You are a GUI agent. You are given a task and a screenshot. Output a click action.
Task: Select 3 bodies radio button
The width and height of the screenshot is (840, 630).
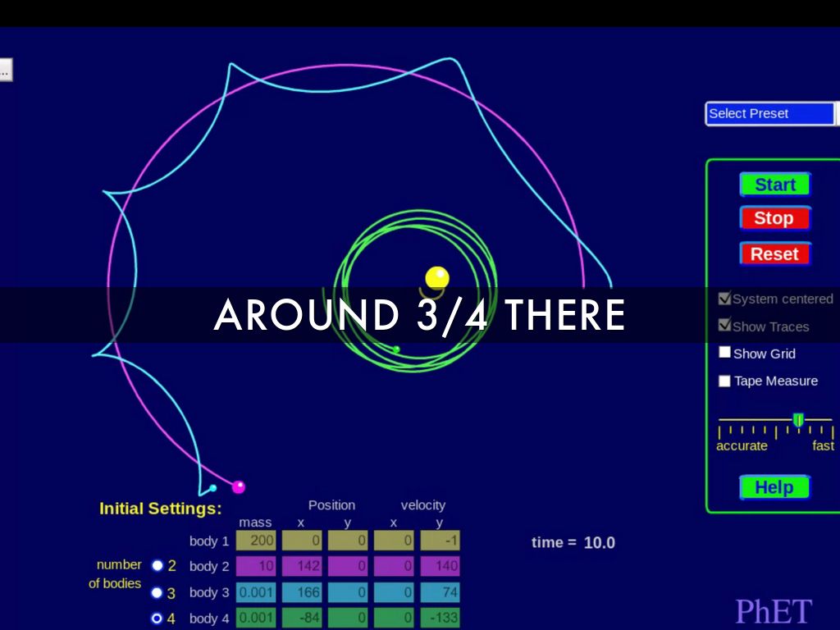(x=157, y=592)
